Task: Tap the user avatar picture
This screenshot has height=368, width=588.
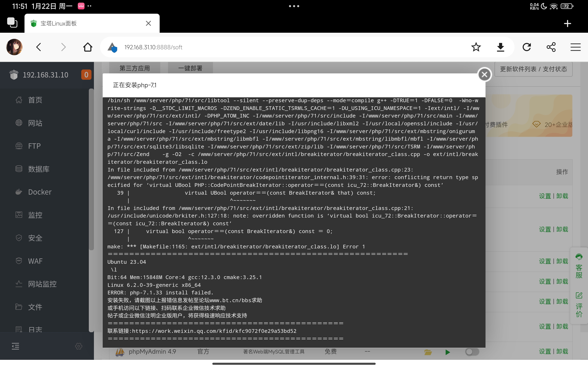Action: [x=14, y=47]
